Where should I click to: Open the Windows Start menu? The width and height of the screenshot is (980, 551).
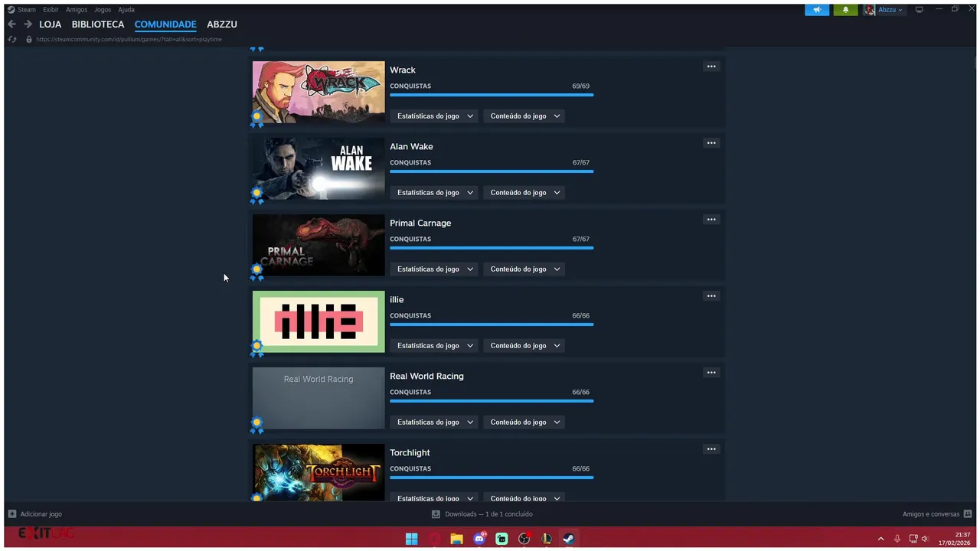pos(411,539)
